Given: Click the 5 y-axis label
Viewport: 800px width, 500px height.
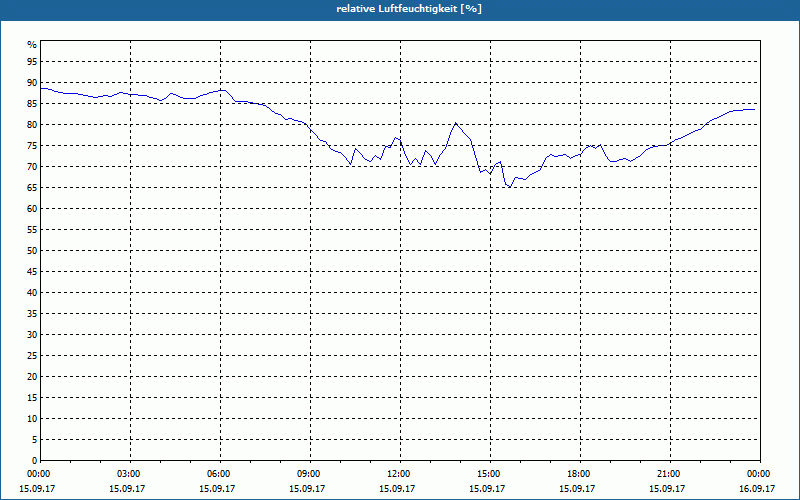Looking at the screenshot, I should (35, 440).
